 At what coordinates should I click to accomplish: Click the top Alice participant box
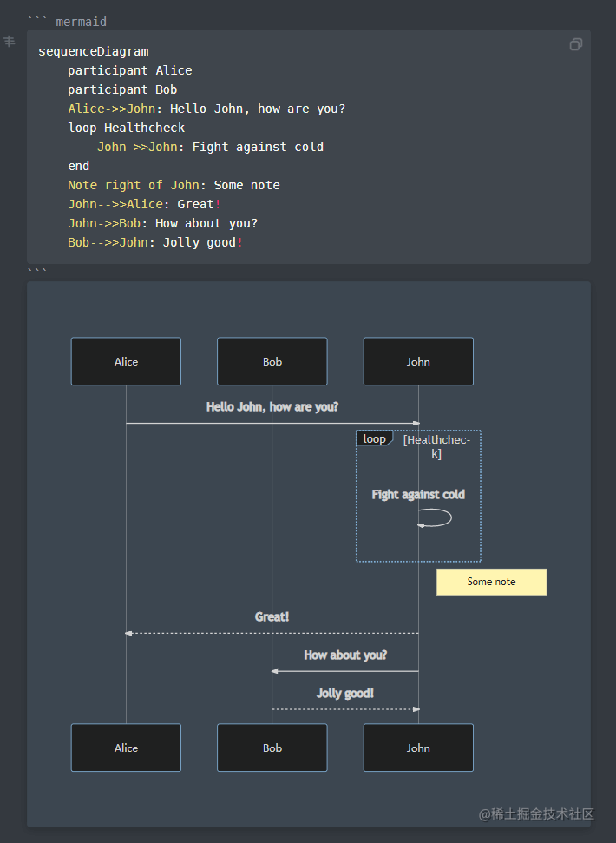click(x=126, y=361)
